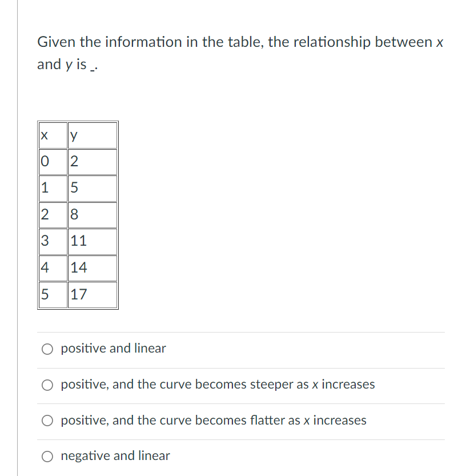This screenshot has height=476, width=458.
Task: Select 'positive, and the curve becomes flatter' answer
Action: (x=48, y=421)
